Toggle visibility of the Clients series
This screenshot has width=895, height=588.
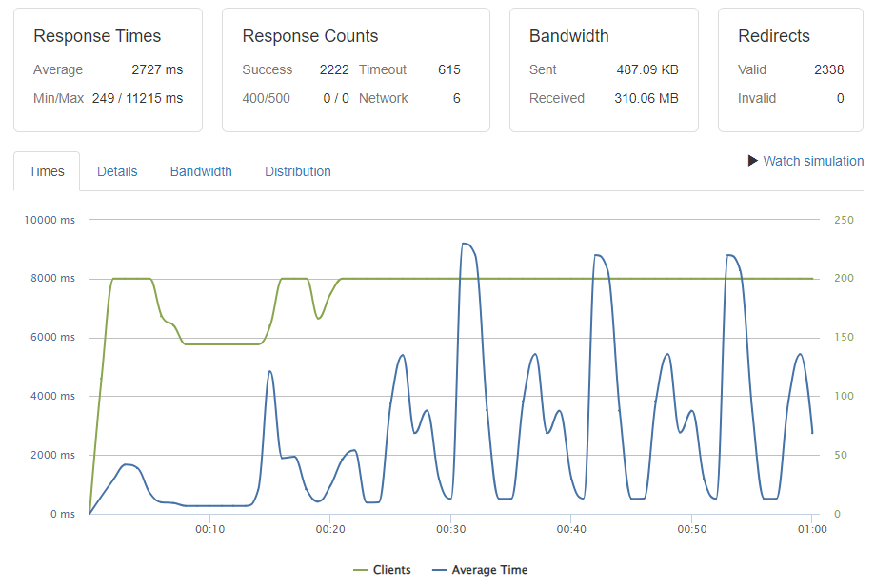click(388, 569)
